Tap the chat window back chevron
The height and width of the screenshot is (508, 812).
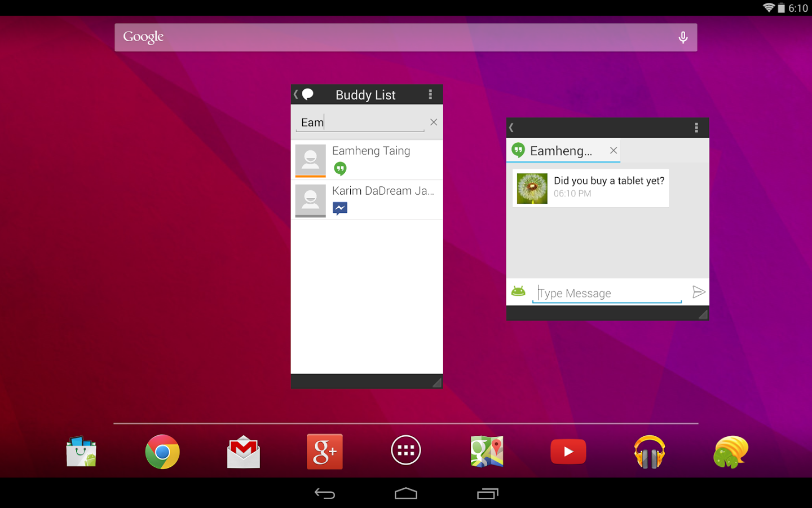coord(511,128)
